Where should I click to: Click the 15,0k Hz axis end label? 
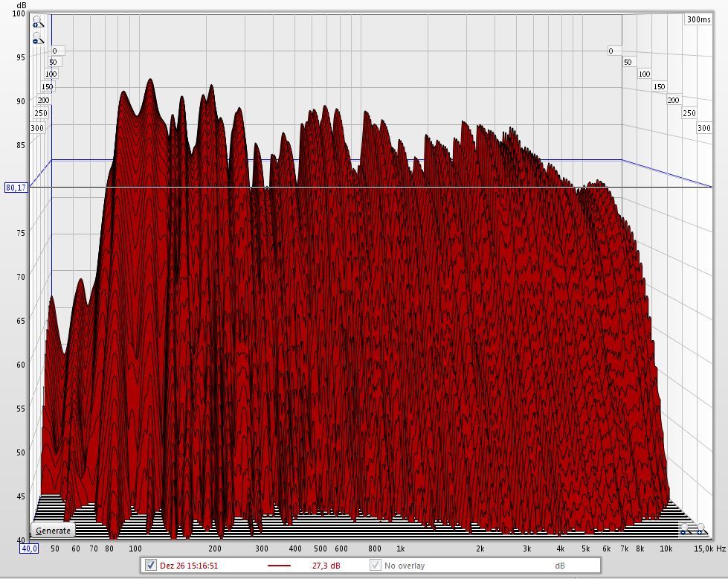pos(709,548)
